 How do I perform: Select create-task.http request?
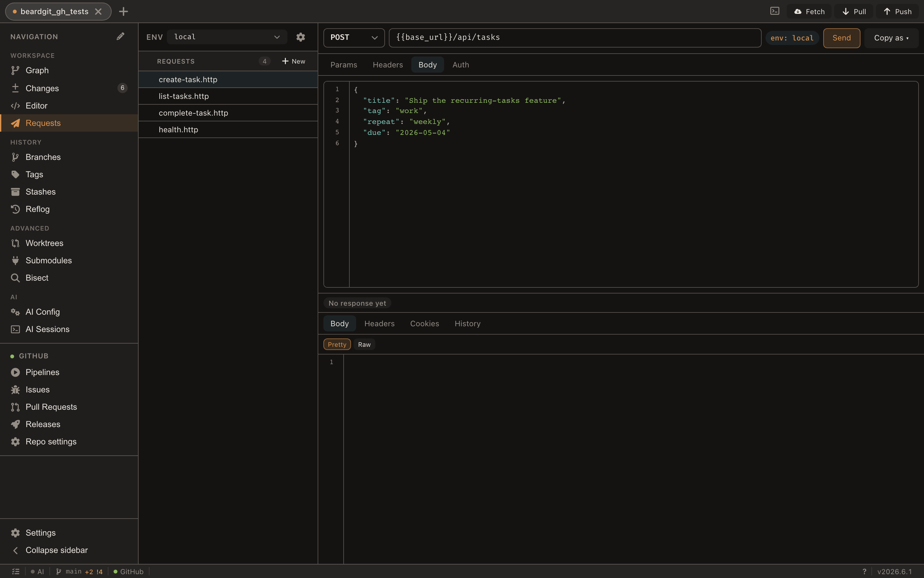coord(228,80)
